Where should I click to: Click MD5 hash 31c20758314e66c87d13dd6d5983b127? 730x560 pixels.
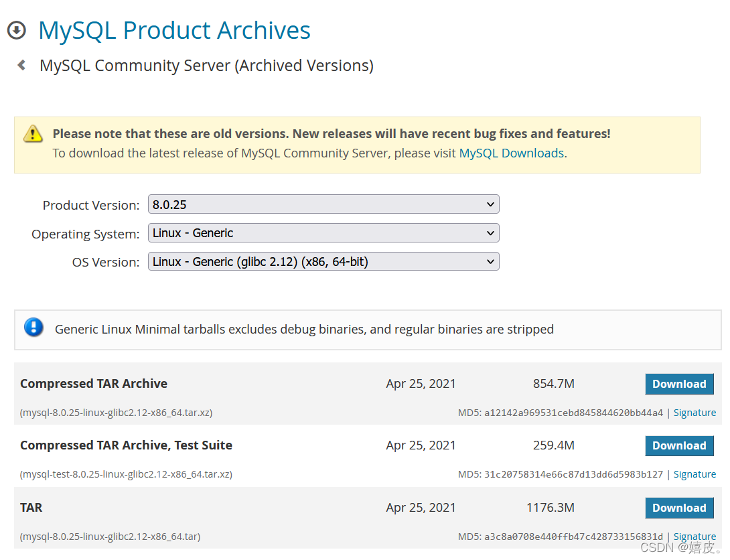point(573,474)
